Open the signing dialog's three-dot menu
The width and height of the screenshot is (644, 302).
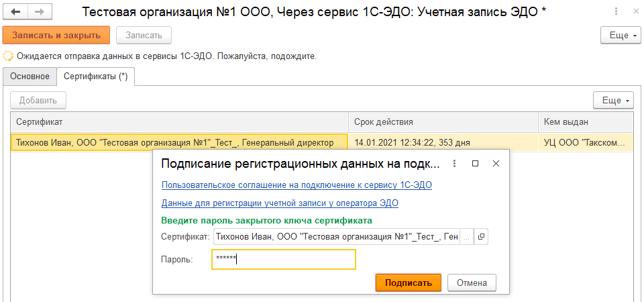pos(454,164)
